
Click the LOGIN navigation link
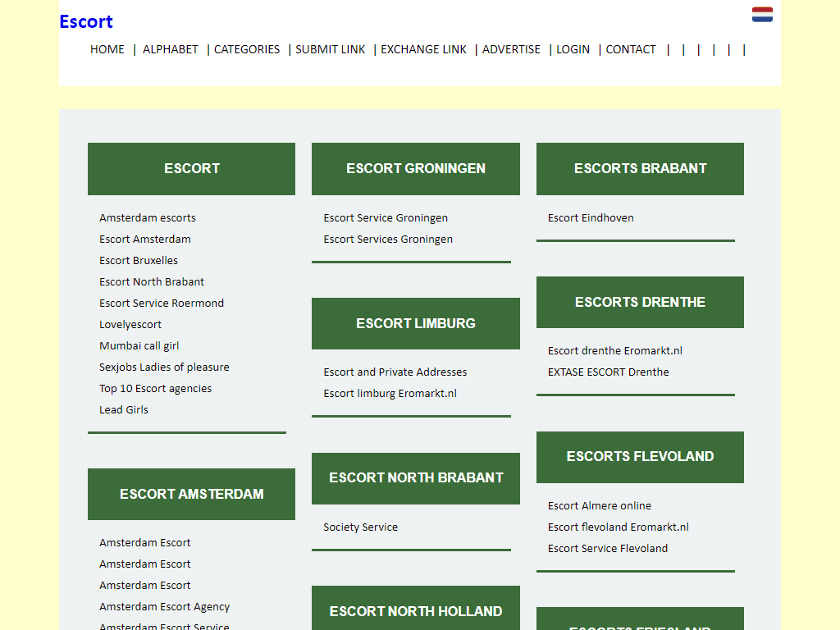pyautogui.click(x=573, y=49)
